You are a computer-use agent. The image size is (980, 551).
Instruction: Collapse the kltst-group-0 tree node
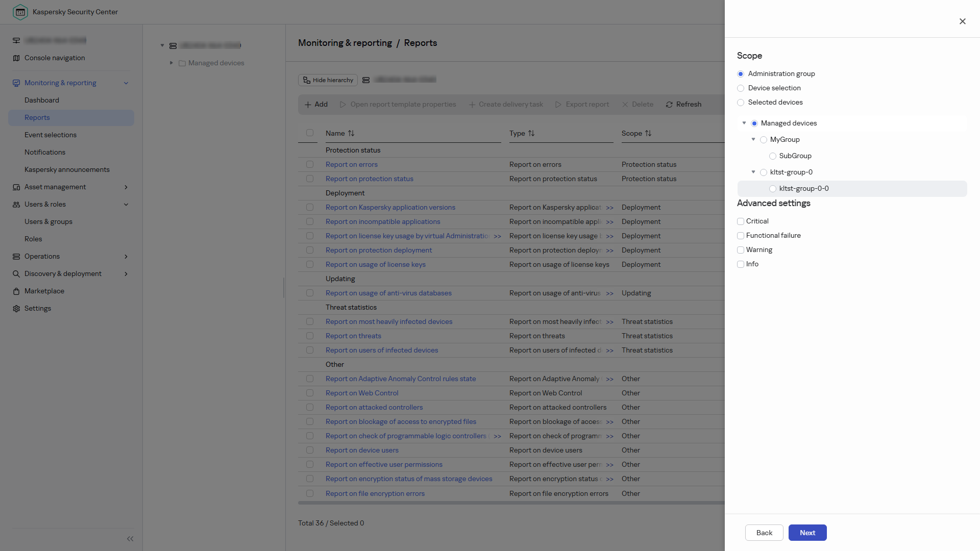[753, 172]
